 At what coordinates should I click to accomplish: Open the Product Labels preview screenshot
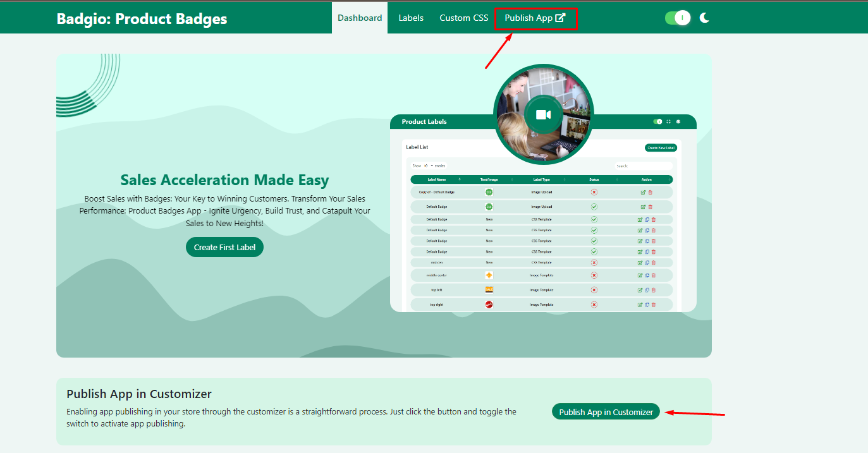click(x=543, y=213)
